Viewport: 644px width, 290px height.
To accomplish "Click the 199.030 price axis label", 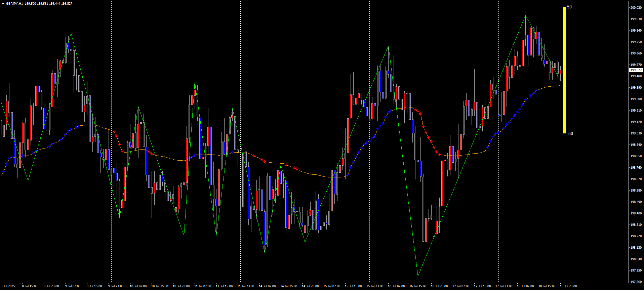I will [x=636, y=133].
